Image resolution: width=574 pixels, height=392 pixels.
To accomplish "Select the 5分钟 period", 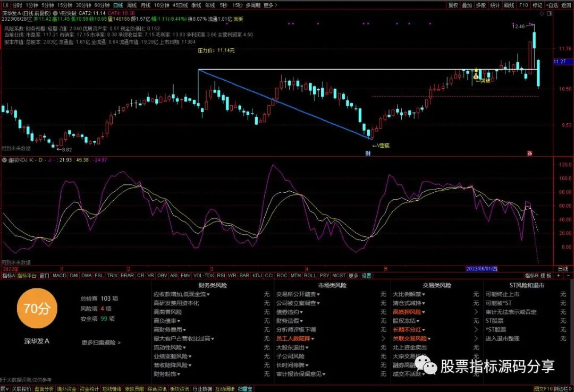I will coord(48,5).
